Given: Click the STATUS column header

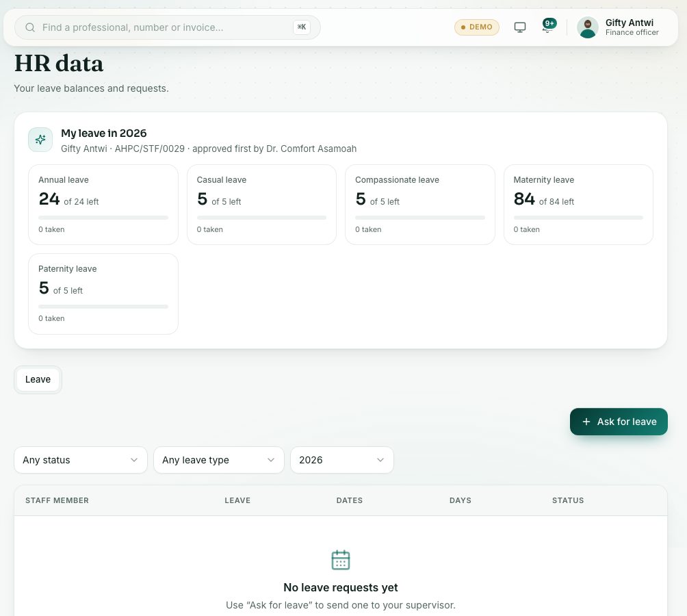Looking at the screenshot, I should click(x=568, y=500).
